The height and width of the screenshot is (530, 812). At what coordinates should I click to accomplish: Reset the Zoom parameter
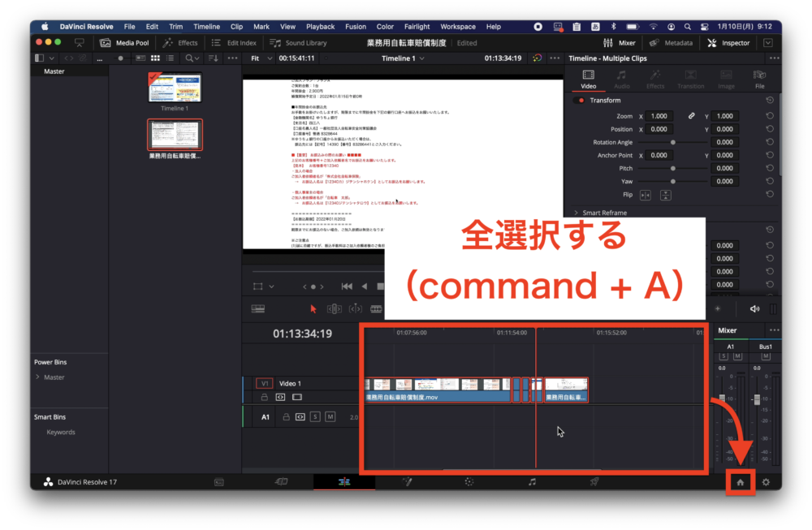770,116
